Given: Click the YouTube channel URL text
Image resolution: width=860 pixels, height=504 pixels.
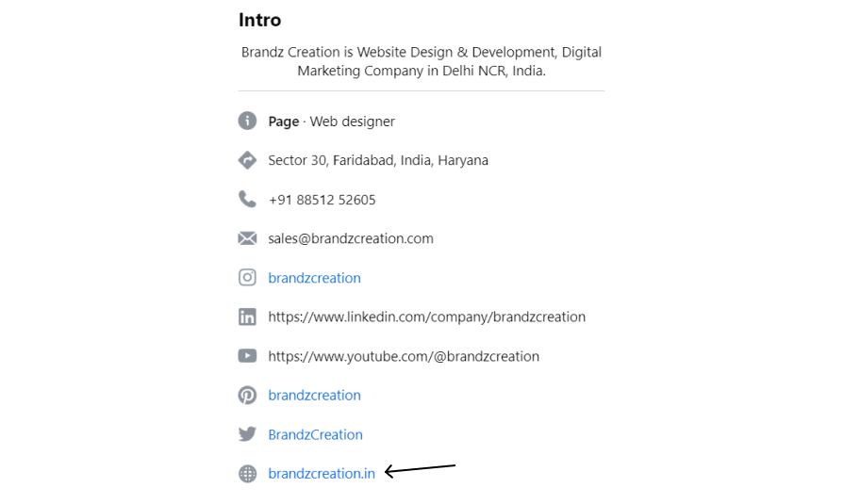Looking at the screenshot, I should coord(404,357).
